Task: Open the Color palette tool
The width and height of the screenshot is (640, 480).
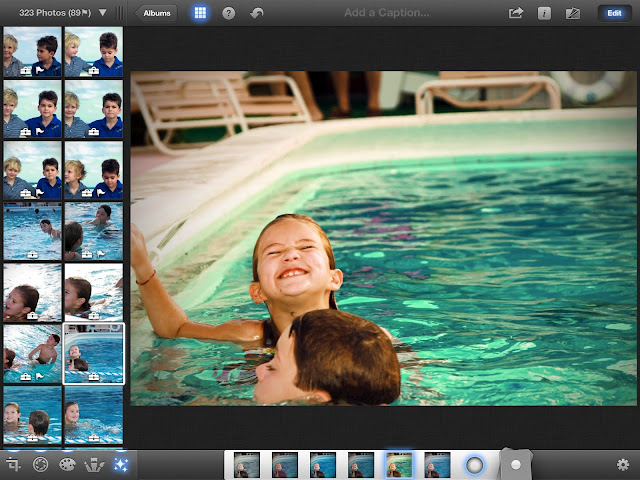Action: tap(68, 465)
